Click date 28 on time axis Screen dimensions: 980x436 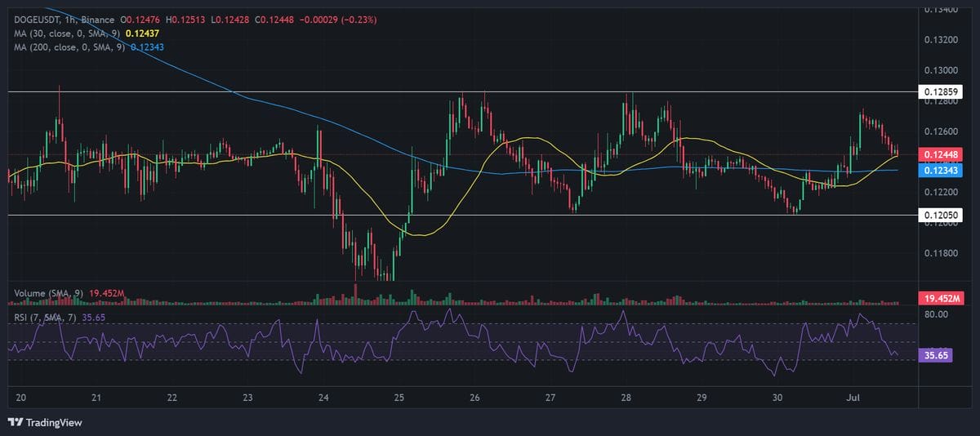pos(626,398)
